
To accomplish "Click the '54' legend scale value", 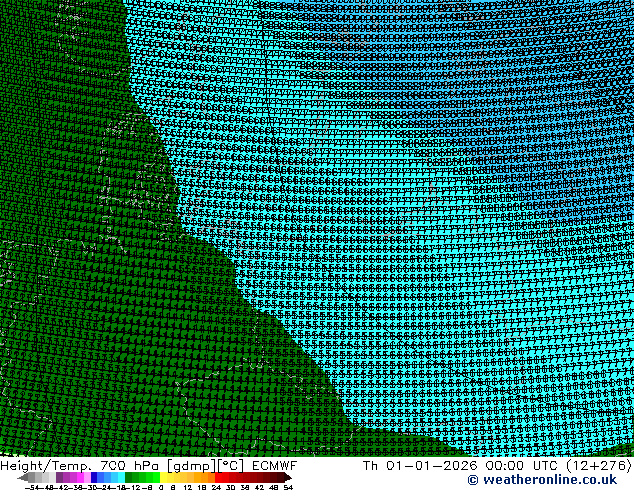I will pos(288,487).
